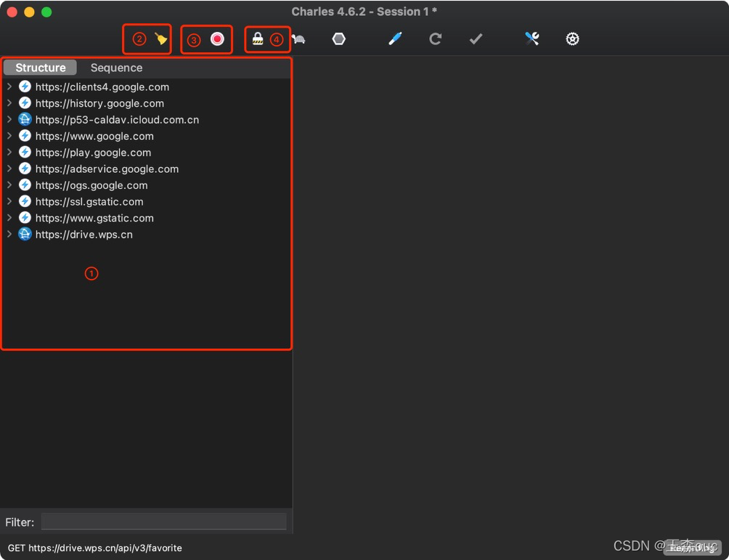Open the Tools wrench icon
The height and width of the screenshot is (560, 729).
532,38
